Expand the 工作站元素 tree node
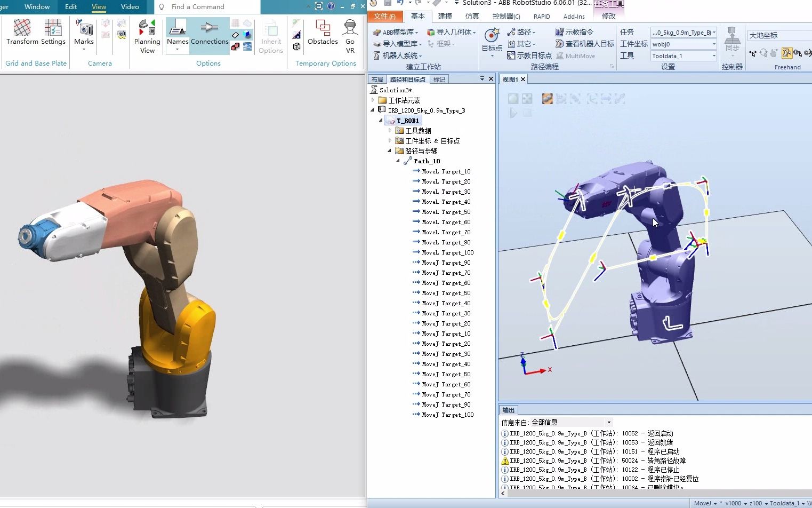 pyautogui.click(x=373, y=100)
